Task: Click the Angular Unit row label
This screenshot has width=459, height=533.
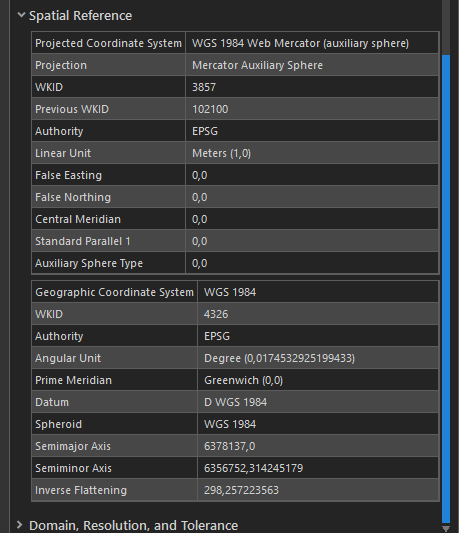Action: click(68, 358)
